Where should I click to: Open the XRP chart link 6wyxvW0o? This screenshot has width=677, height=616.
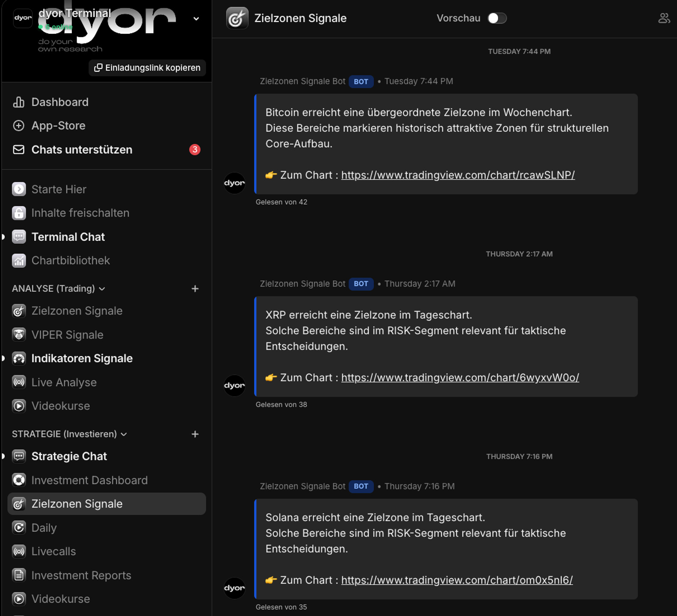coord(460,378)
